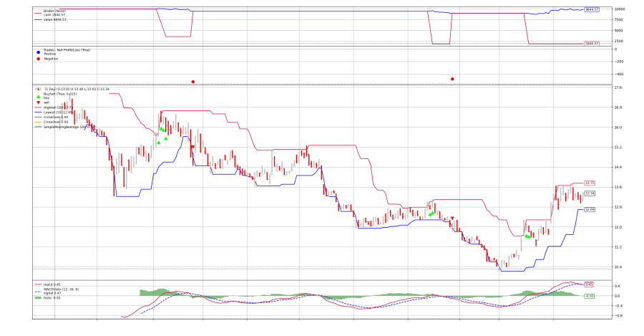
Task: Click the -200 trades axis label
Action: click(x=618, y=62)
